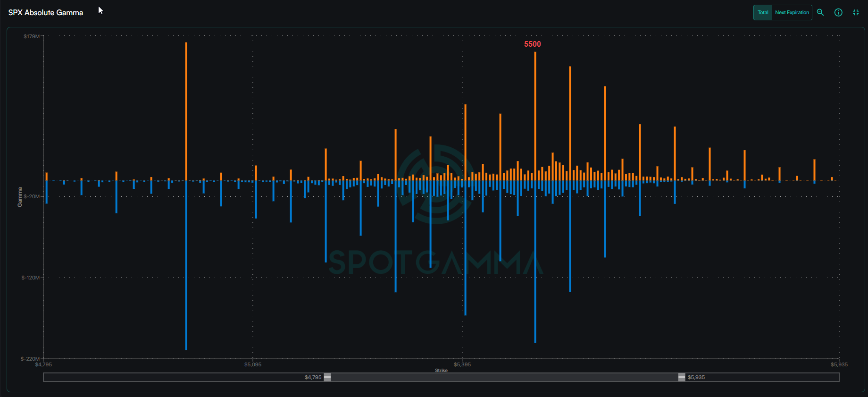
Task: Click the $-220M y-axis label
Action: click(30, 359)
